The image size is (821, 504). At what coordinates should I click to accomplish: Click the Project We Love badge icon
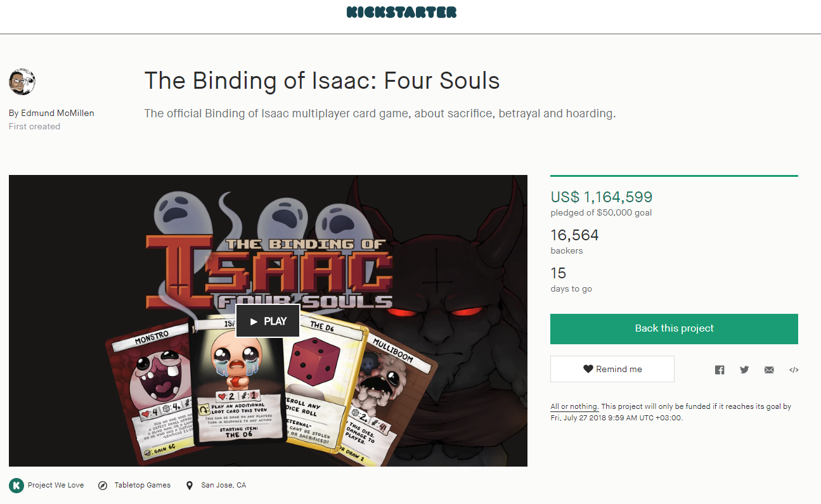pyautogui.click(x=16, y=486)
